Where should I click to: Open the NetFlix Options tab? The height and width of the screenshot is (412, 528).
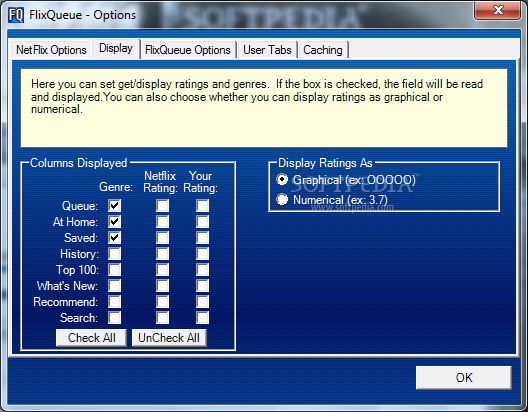click(51, 50)
